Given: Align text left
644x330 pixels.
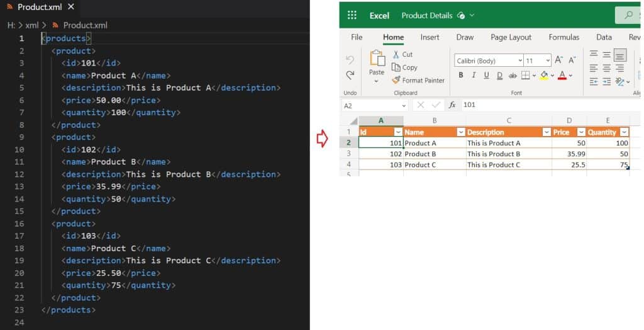Looking at the screenshot, I should coord(594,68).
